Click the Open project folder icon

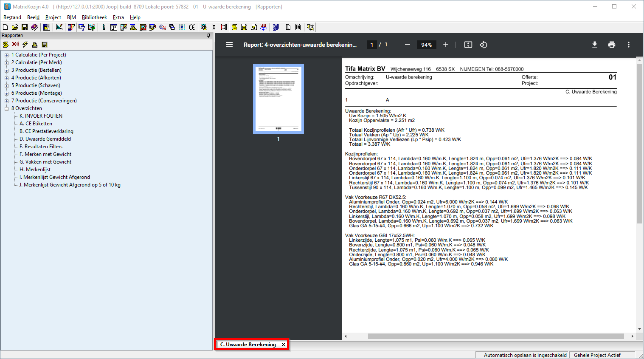click(x=15, y=27)
